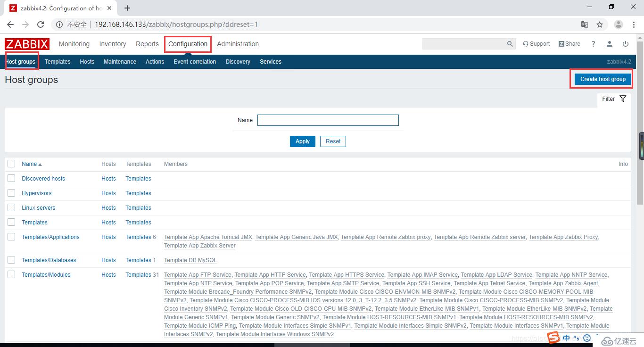Open the Inventory menu
Viewport: 644px width, 347px height.
[x=113, y=44]
